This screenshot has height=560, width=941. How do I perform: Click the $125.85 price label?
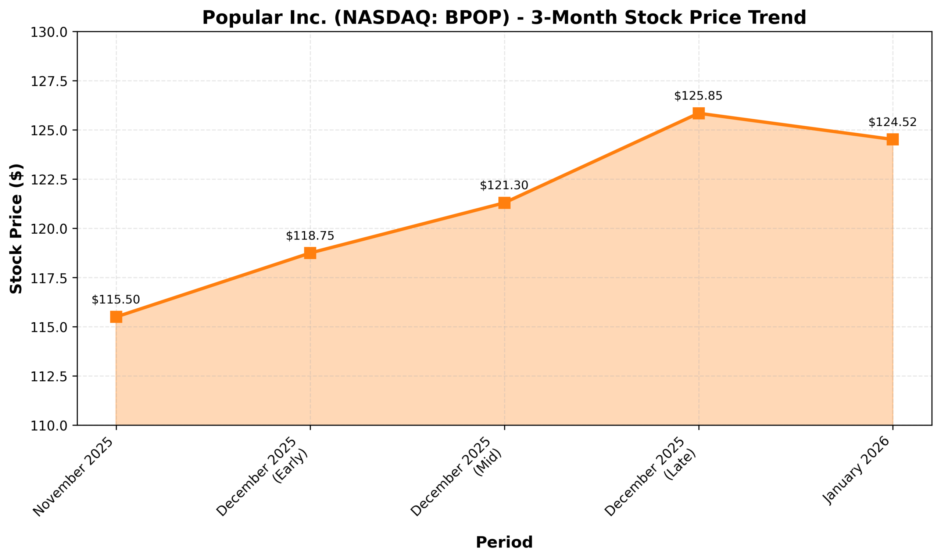698,96
